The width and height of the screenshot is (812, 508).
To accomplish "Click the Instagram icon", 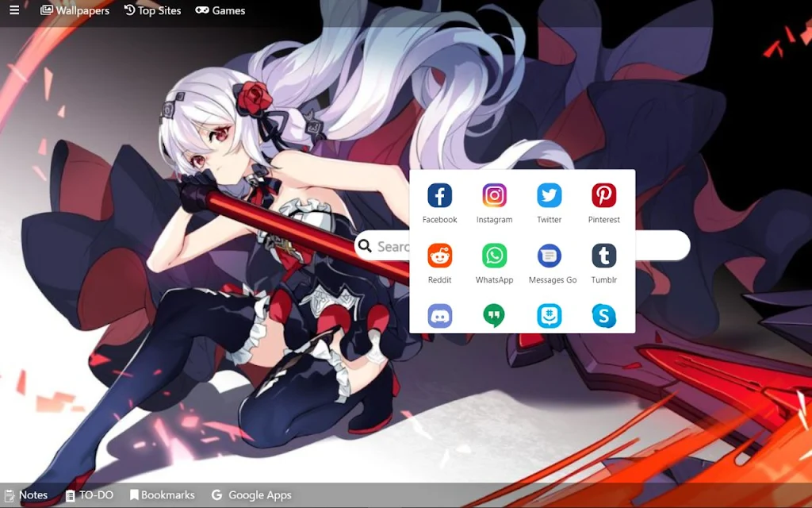I will pos(495,195).
